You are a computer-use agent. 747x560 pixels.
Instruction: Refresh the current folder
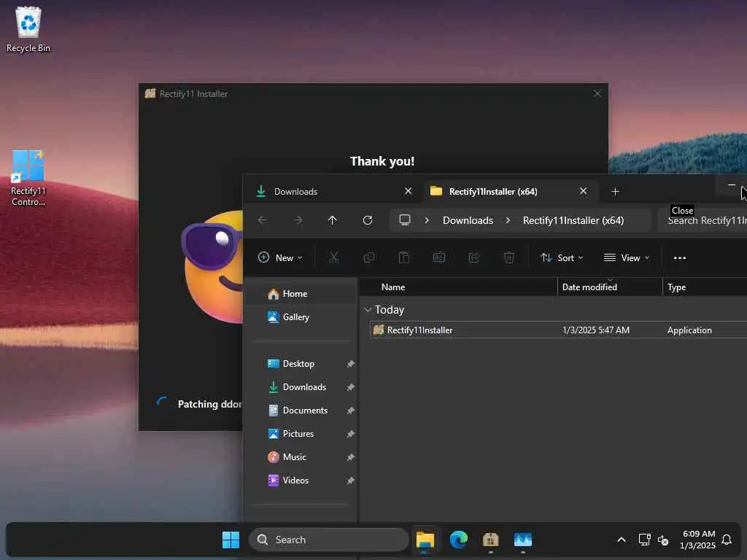tap(368, 220)
